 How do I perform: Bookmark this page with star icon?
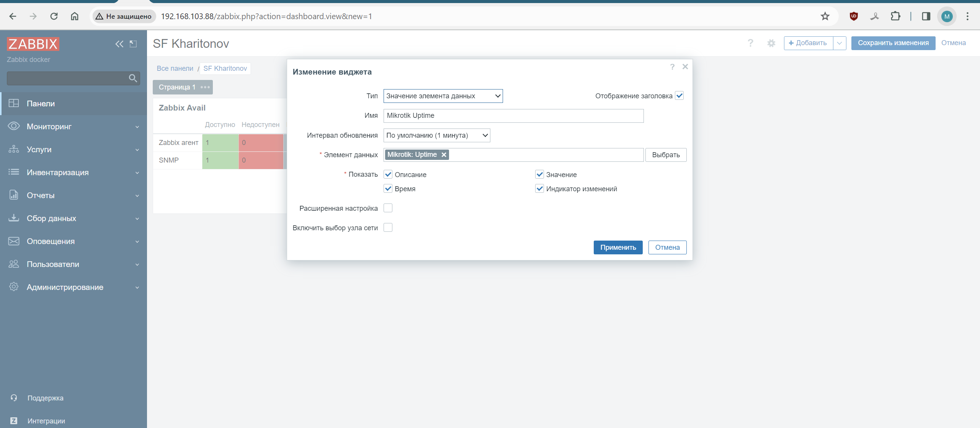point(825,16)
